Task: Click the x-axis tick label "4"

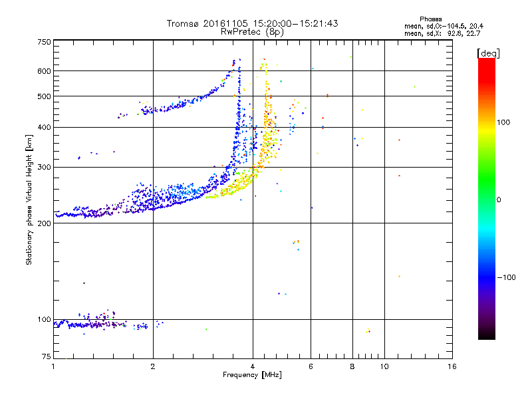Action: point(253,366)
